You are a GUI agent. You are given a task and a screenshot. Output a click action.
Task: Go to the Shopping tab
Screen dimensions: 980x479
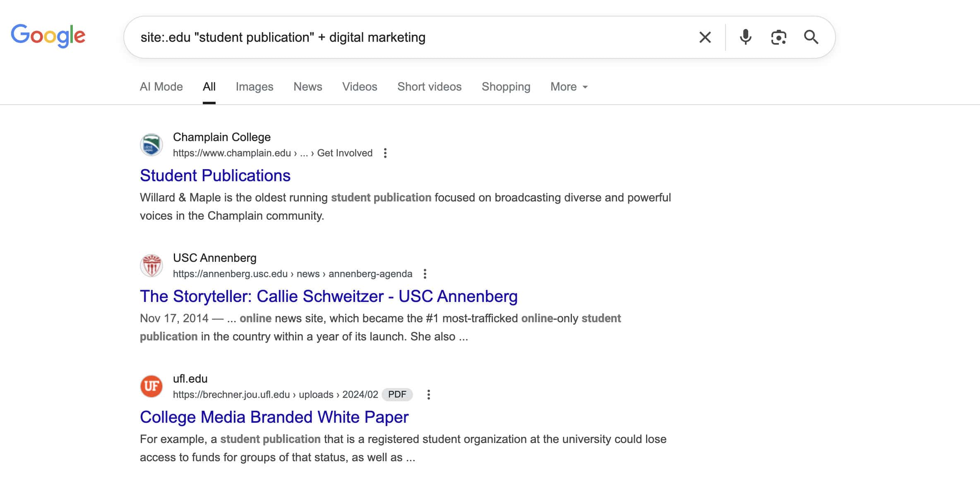(x=506, y=86)
